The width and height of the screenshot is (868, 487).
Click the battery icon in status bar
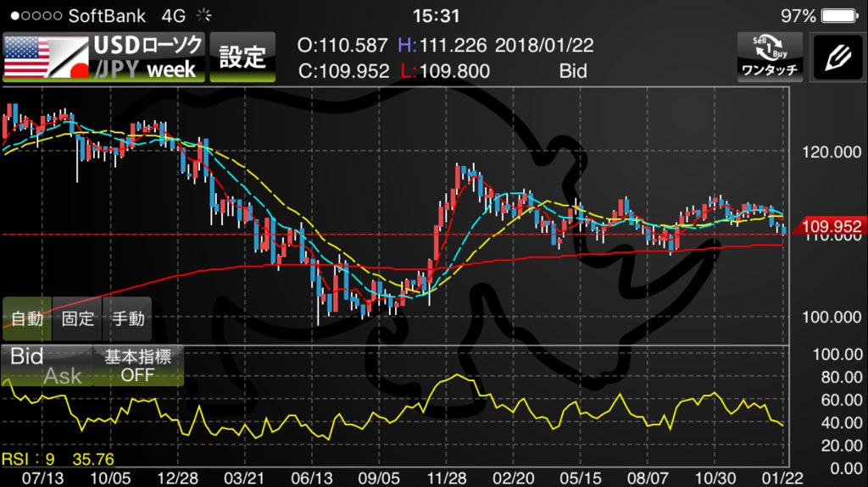click(840, 15)
